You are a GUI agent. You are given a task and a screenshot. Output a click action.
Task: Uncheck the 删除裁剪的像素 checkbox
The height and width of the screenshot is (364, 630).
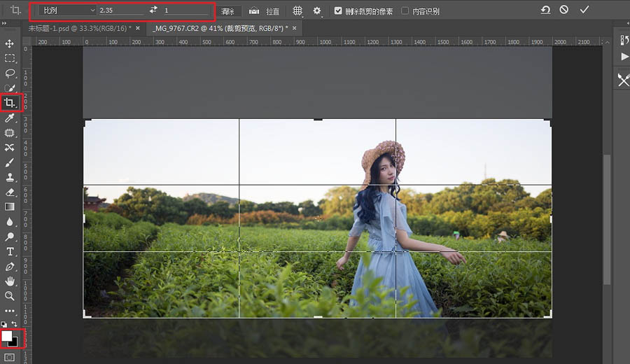(x=339, y=11)
